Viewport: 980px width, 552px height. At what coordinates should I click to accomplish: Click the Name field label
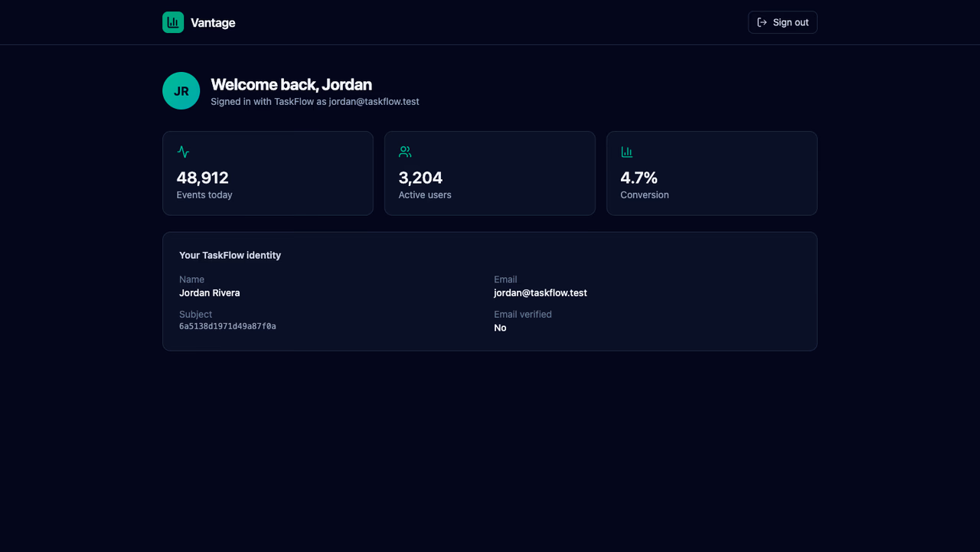click(191, 279)
